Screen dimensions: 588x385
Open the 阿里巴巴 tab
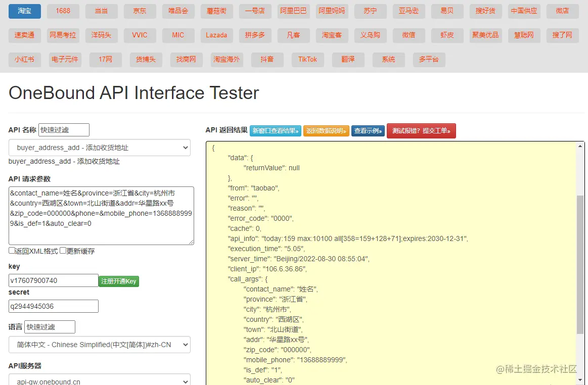coord(293,11)
